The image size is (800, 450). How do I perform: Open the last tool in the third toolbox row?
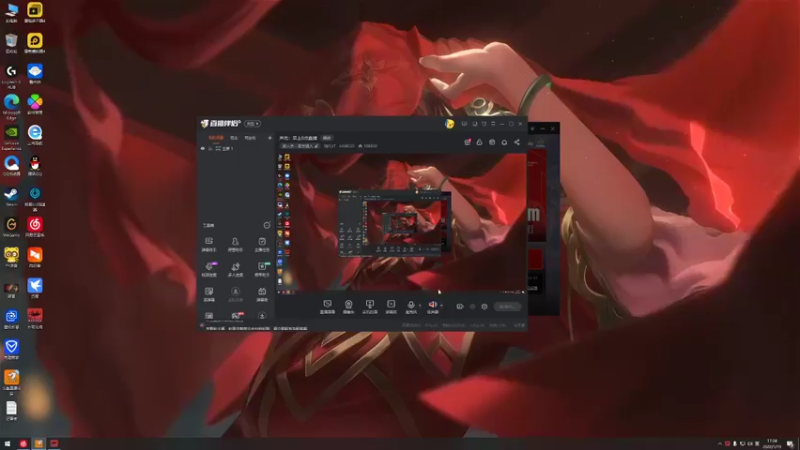(262, 294)
